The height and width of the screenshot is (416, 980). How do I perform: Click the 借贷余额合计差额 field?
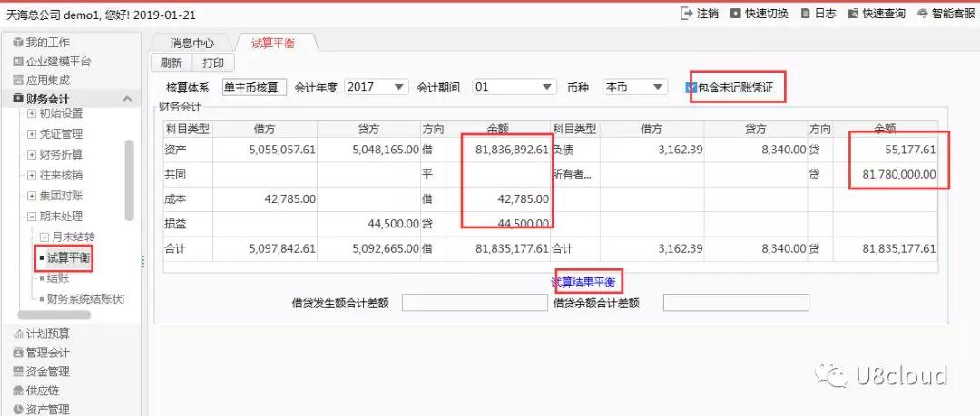click(x=736, y=303)
